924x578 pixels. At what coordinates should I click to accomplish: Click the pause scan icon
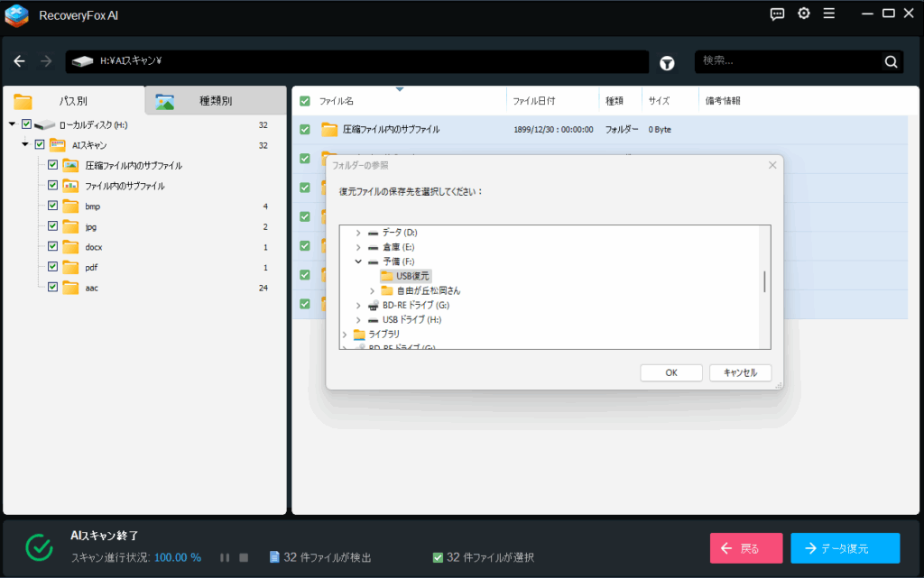(x=225, y=558)
